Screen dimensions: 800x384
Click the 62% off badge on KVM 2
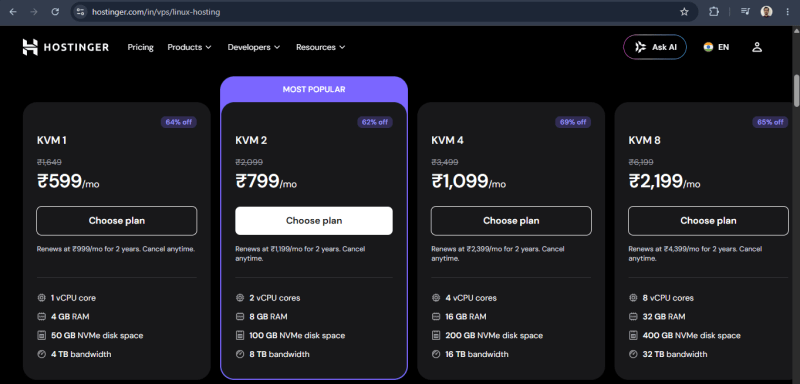[375, 122]
